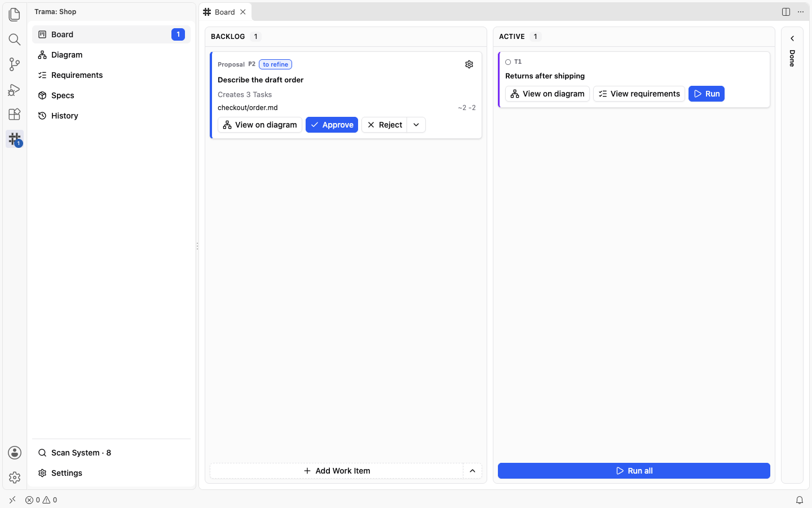
Task: Open the Run and Debug icon
Action: 15,89
